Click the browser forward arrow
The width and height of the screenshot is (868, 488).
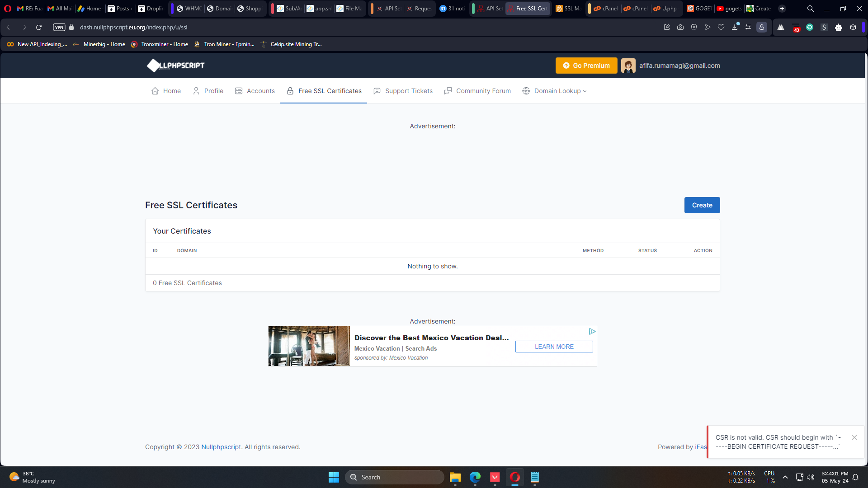[x=24, y=27]
